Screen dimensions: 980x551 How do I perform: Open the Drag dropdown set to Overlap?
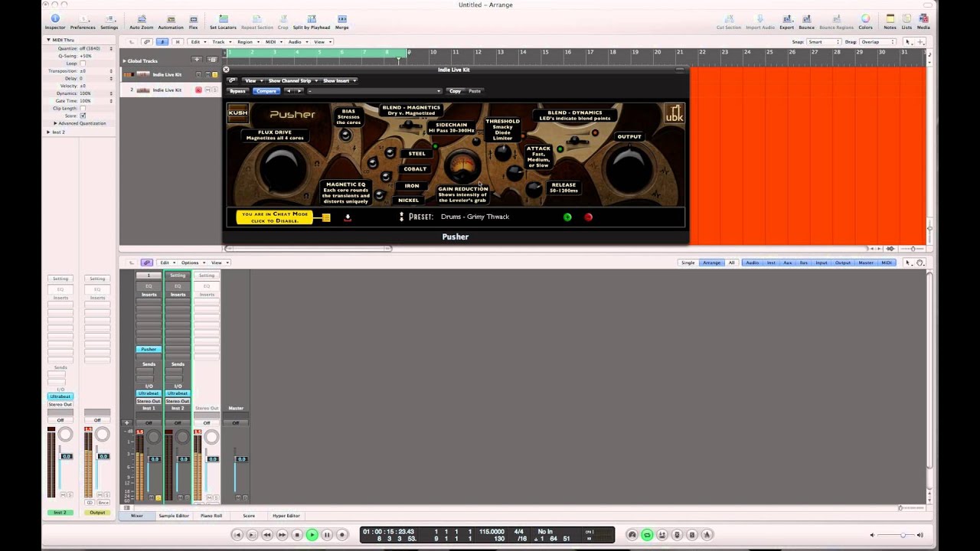pyautogui.click(x=877, y=42)
